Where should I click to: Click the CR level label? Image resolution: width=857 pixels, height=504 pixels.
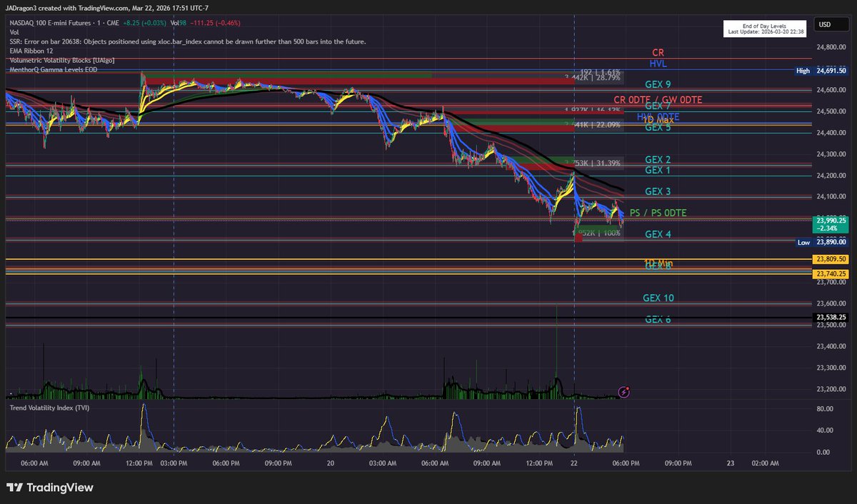pyautogui.click(x=658, y=53)
